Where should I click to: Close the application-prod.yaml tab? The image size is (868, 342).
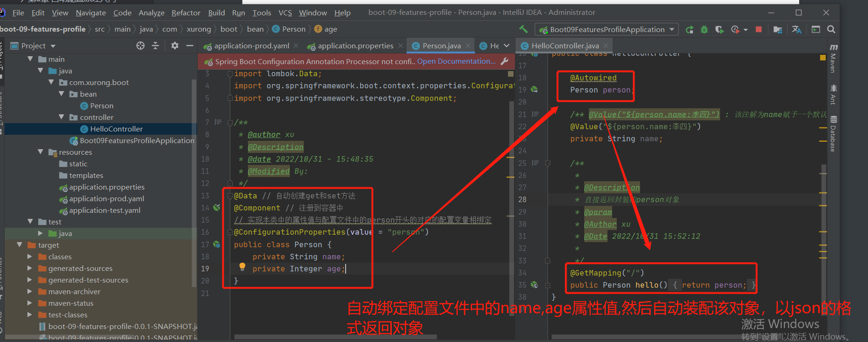coord(297,46)
